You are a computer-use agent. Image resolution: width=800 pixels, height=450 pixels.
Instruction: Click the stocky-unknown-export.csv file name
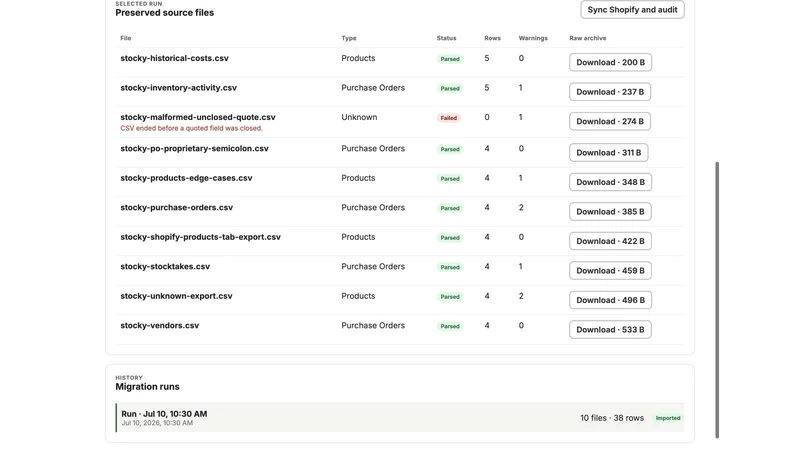pos(177,296)
